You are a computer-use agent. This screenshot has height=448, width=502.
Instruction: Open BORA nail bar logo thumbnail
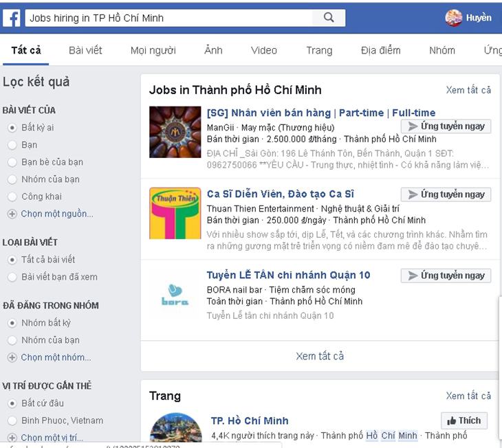(175, 294)
